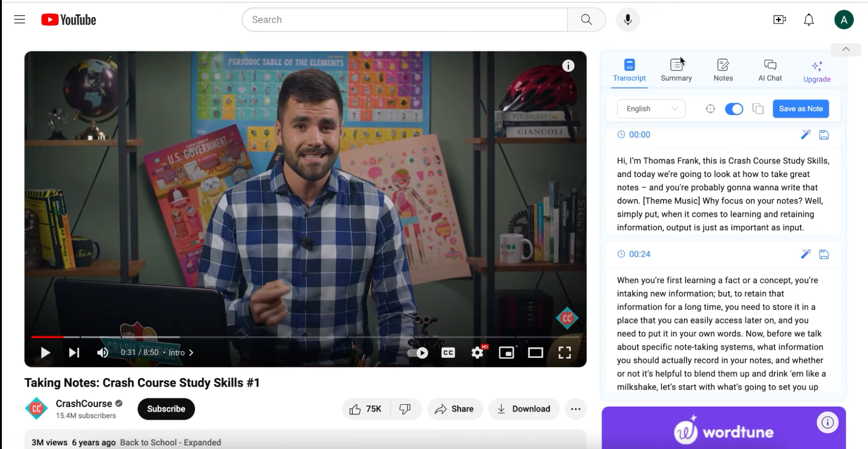868x449 pixels.
Task: Skip to the next video
Action: 74,353
